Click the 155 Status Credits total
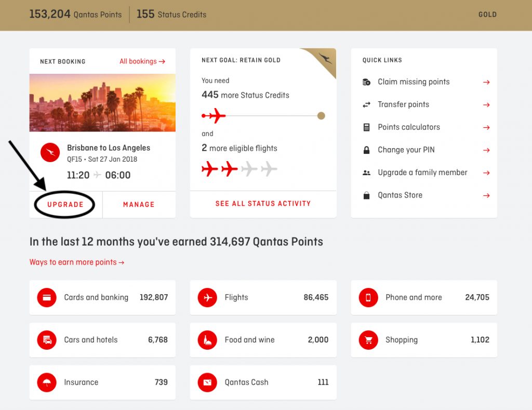Image resolution: width=532 pixels, height=410 pixels. point(171,14)
